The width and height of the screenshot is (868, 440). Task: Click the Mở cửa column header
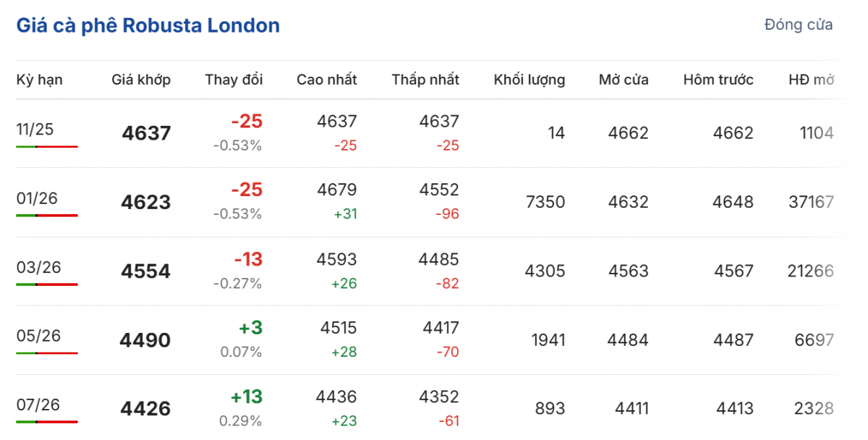[624, 80]
